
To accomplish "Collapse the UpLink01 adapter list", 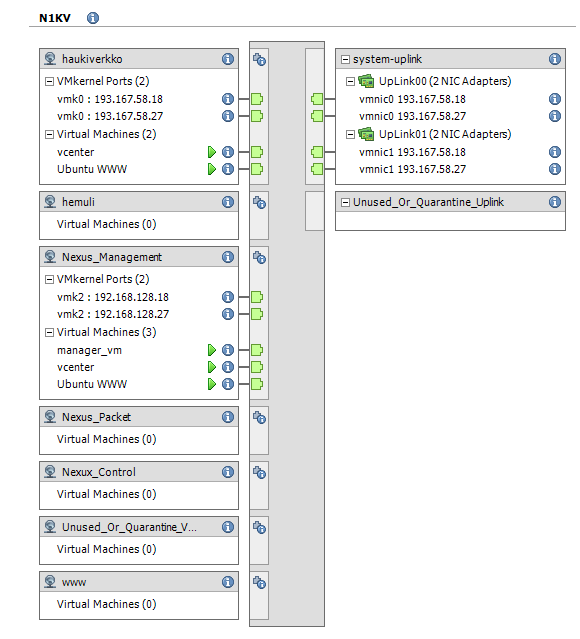I will point(350,134).
